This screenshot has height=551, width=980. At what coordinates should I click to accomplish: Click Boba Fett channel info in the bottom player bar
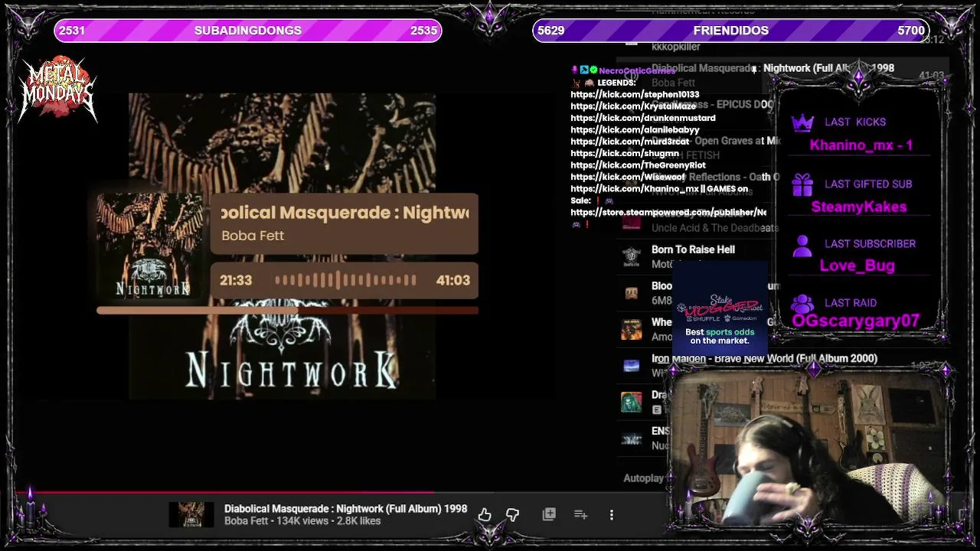[302, 521]
